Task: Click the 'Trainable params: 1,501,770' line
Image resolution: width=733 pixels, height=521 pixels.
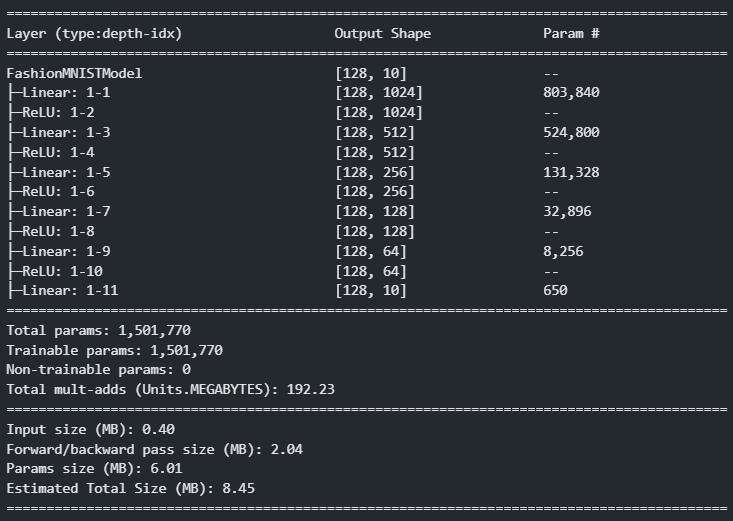Action: [115, 350]
